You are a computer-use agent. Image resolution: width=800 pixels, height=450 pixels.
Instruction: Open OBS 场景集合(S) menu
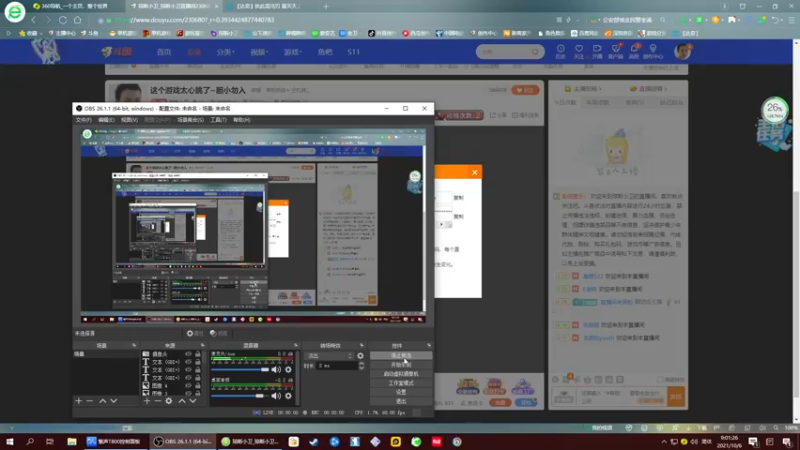click(190, 120)
